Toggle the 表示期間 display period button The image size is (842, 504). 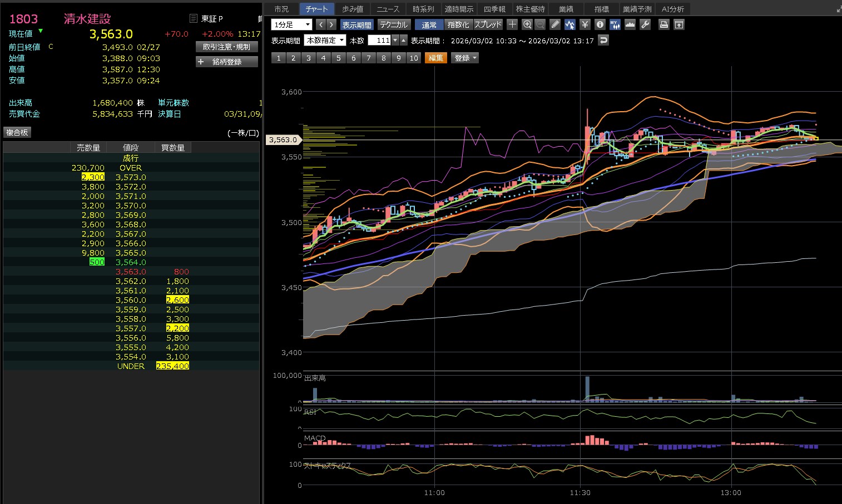[356, 24]
